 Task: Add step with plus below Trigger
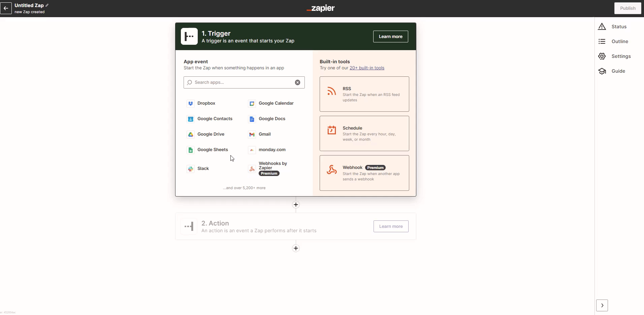point(296,205)
